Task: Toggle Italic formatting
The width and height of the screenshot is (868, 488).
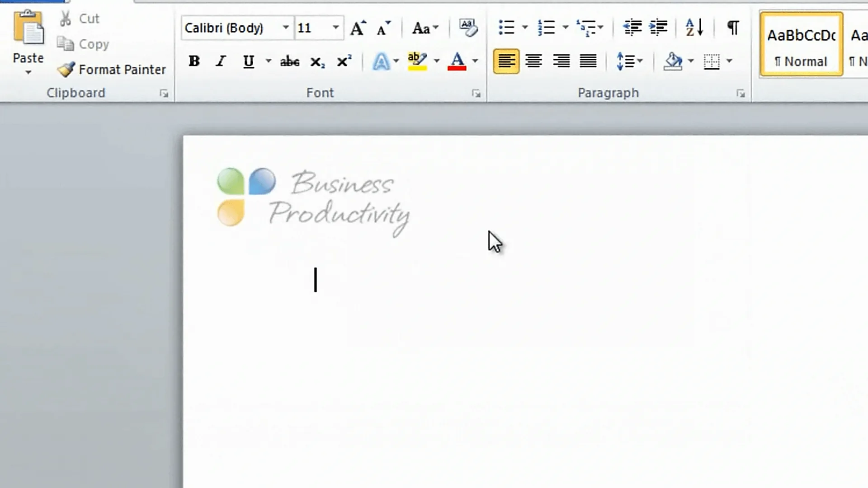Action: point(221,61)
